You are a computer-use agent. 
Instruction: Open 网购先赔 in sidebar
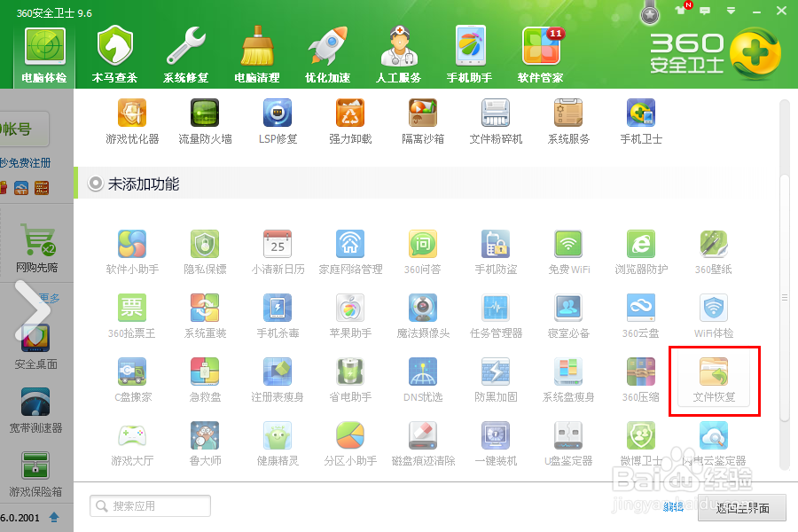(36, 248)
